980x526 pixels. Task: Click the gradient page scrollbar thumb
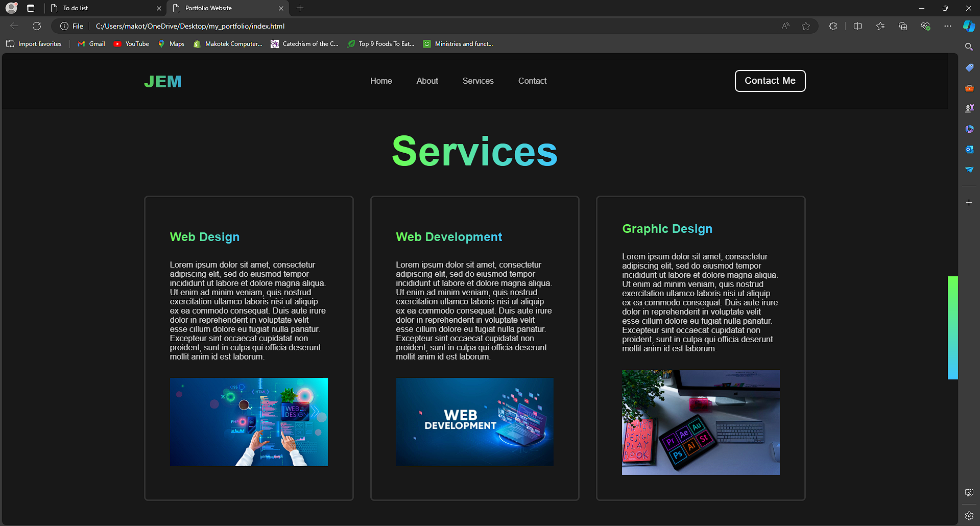click(x=953, y=328)
